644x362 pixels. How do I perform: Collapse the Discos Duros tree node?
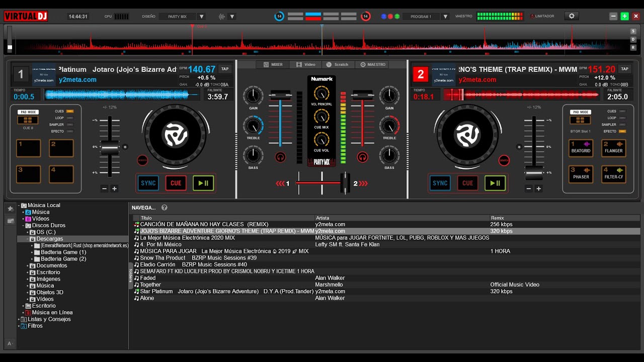pyautogui.click(x=24, y=226)
